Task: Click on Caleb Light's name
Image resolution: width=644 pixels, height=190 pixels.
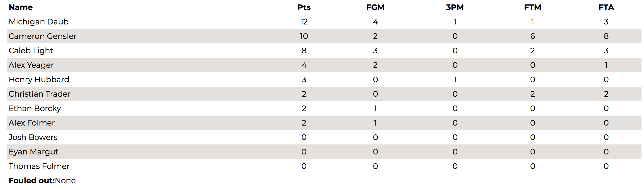Action: tap(31, 51)
